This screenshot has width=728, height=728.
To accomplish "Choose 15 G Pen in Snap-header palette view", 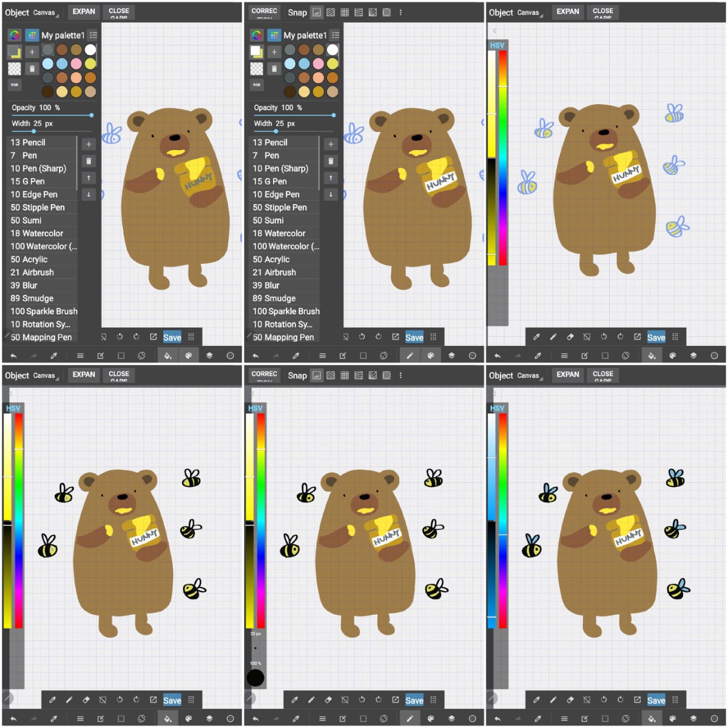I will pyautogui.click(x=284, y=181).
